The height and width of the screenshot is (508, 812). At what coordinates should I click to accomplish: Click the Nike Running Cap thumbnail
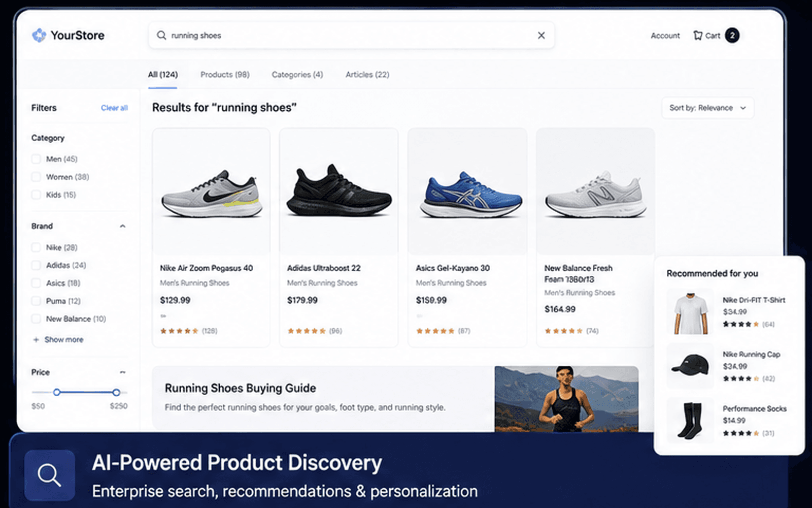coord(690,366)
